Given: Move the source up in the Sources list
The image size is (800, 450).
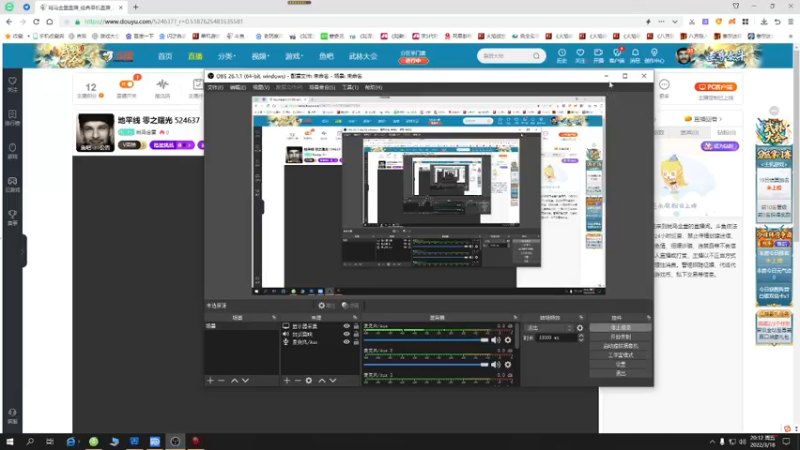Looking at the screenshot, I should 322,381.
